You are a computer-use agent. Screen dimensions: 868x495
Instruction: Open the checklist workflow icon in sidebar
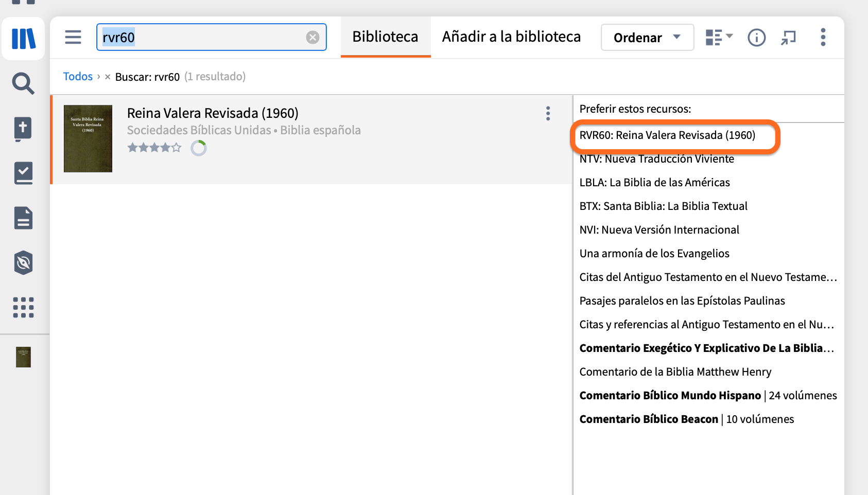click(23, 173)
